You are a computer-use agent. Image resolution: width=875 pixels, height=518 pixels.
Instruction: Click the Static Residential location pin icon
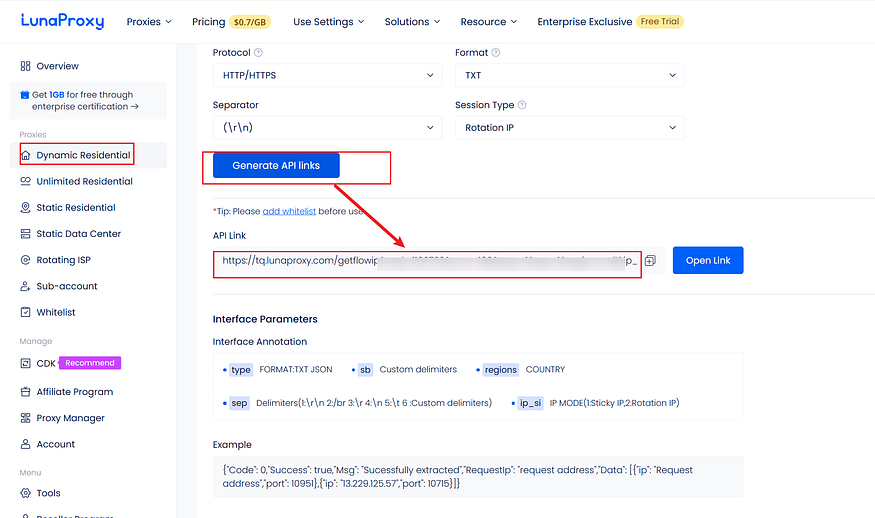[x=25, y=208]
